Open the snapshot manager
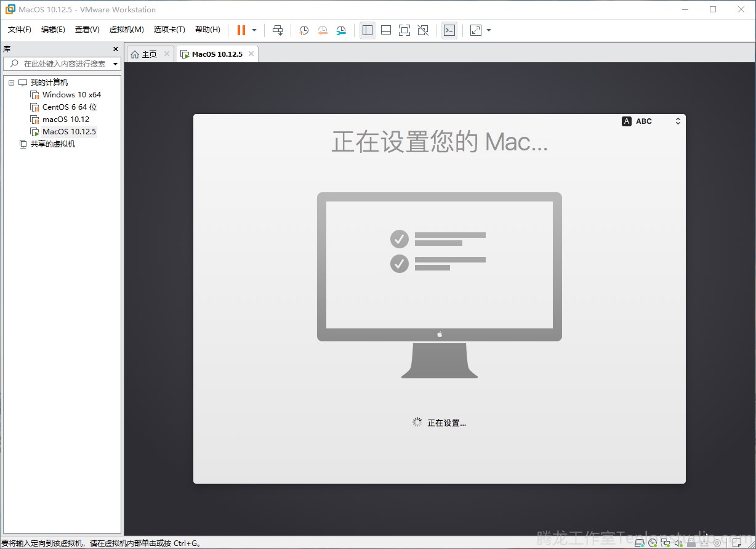 point(341,30)
